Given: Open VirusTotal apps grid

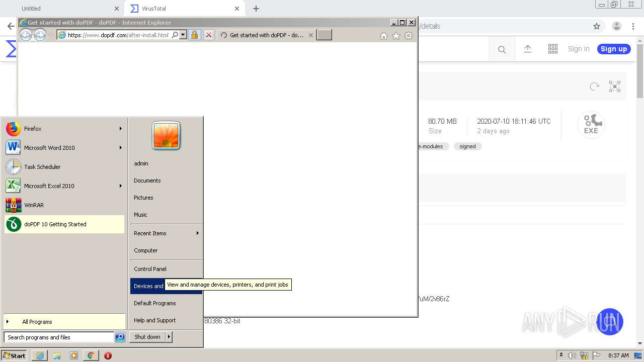Looking at the screenshot, I should (x=553, y=49).
